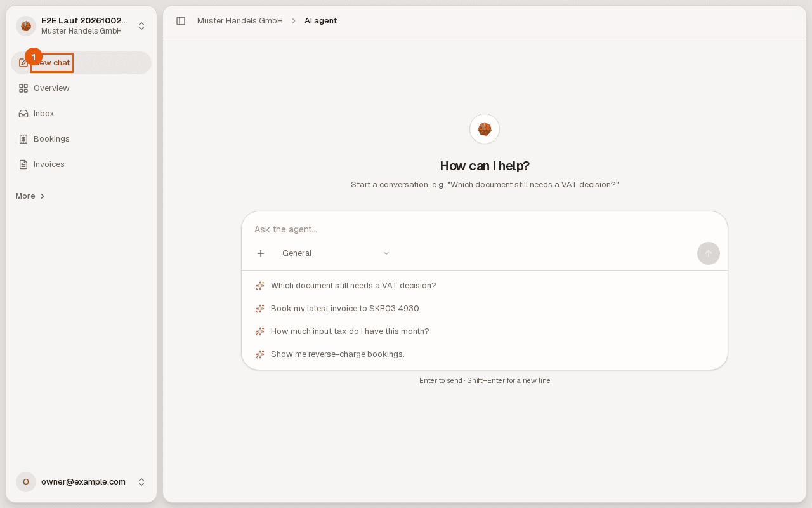Click the Bookings receipt icon
The width and height of the screenshot is (812, 508).
tap(23, 139)
